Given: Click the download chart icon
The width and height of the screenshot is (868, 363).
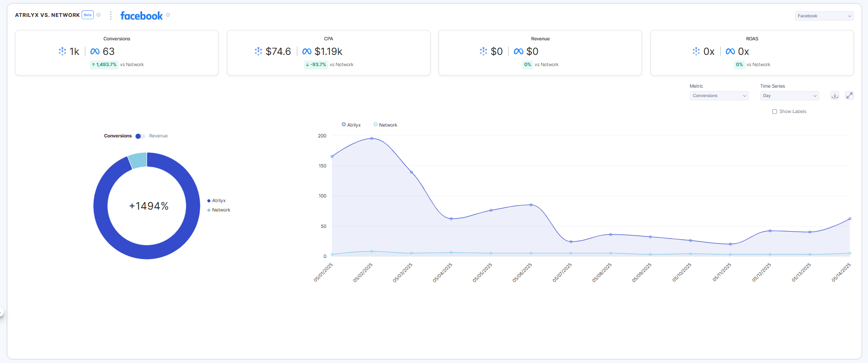Looking at the screenshot, I should click(835, 96).
